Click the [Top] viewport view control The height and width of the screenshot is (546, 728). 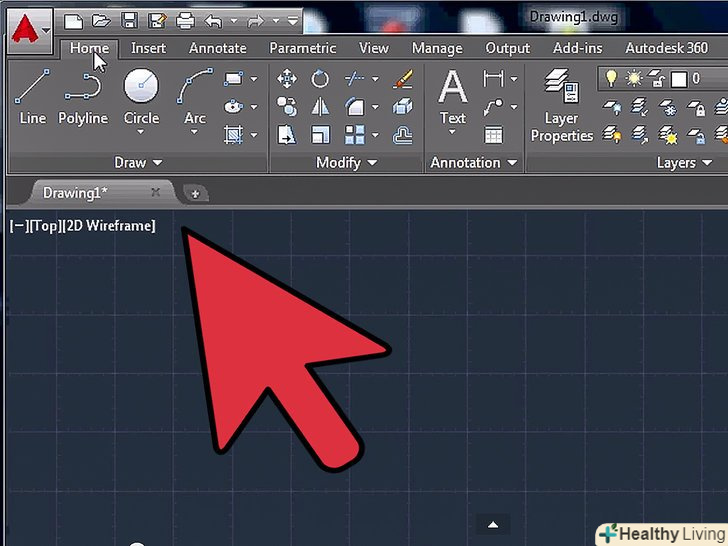[x=46, y=226]
